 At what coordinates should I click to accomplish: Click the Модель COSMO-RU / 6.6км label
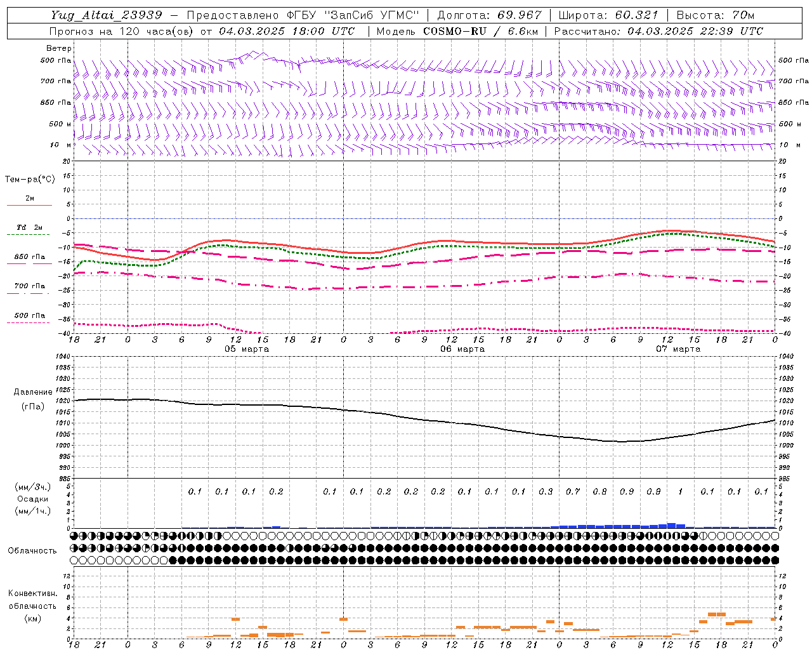[x=456, y=31]
